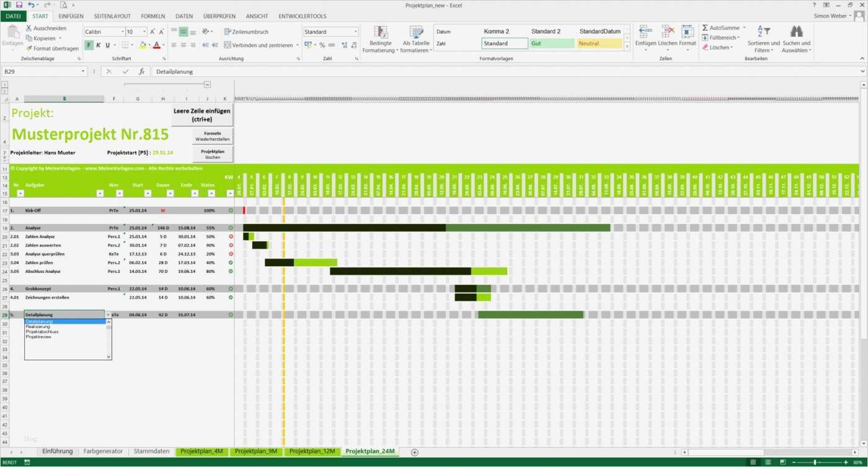868x467 pixels.
Task: Switch to the Projektplan_12M sheet tab
Action: 312,451
